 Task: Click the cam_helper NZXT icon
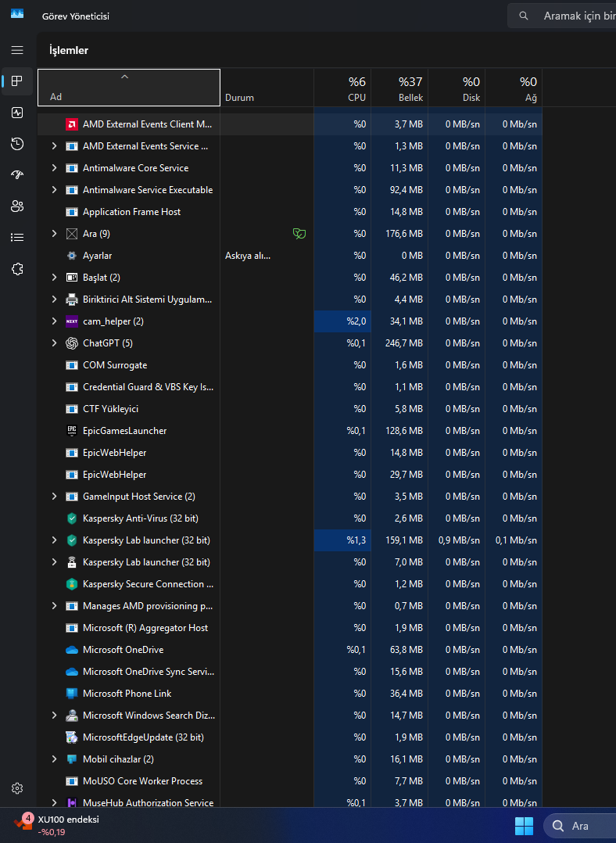71,321
